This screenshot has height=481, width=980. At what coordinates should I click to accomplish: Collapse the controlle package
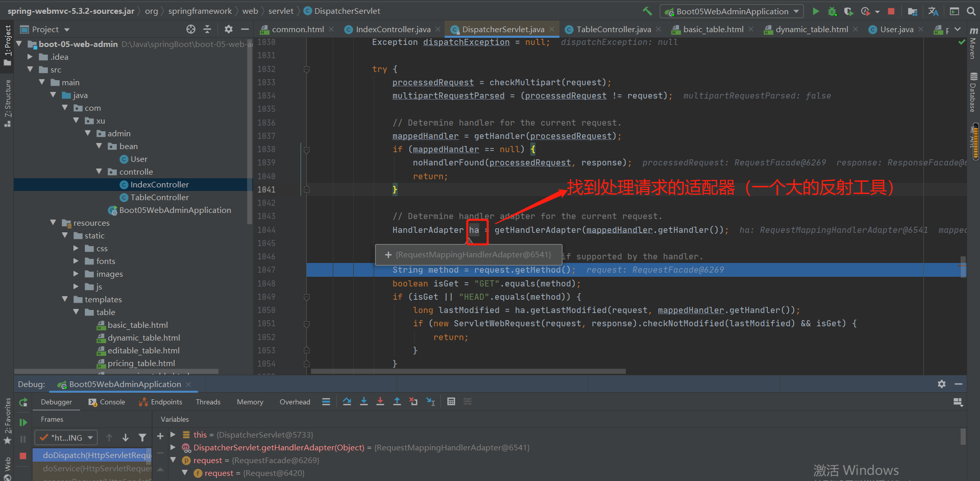(x=99, y=172)
